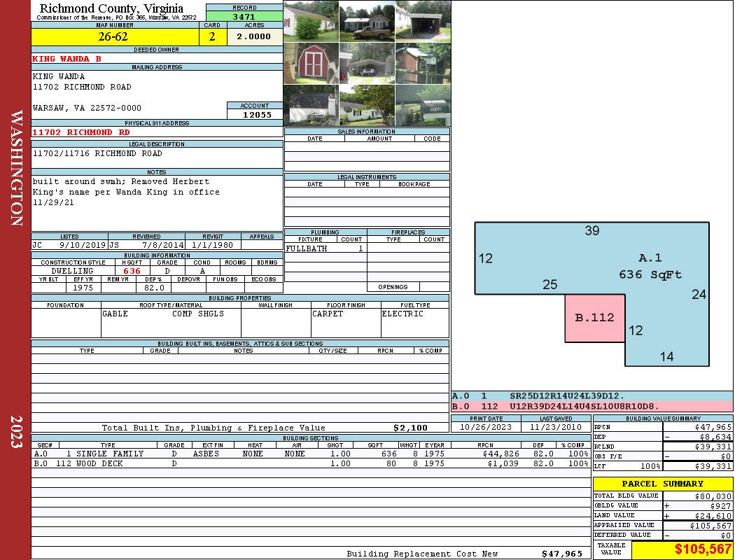Image resolution: width=735 pixels, height=560 pixels.
Task: Select construction style DWELLING
Action: point(72,271)
